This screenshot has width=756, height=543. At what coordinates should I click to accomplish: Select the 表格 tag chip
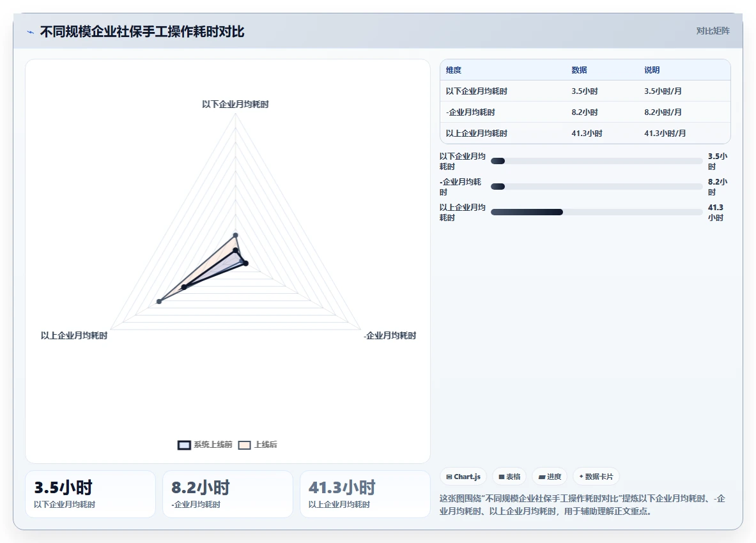[x=509, y=477]
